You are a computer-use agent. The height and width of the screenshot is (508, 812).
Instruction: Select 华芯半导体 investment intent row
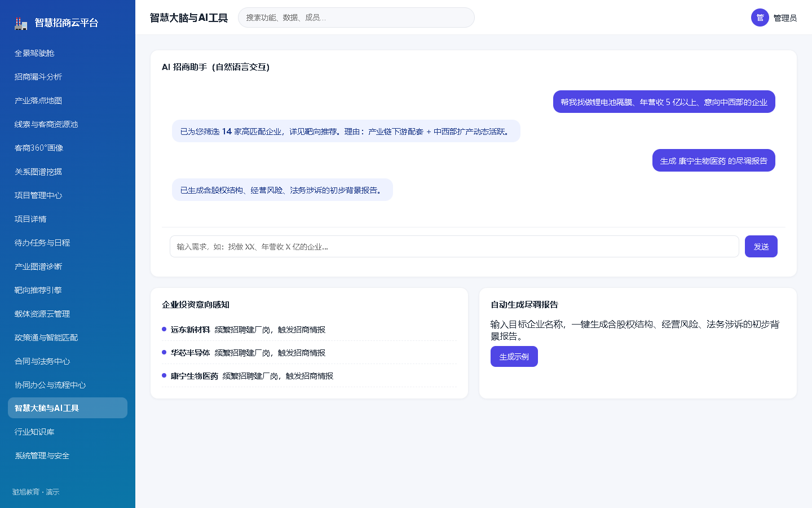309,353
